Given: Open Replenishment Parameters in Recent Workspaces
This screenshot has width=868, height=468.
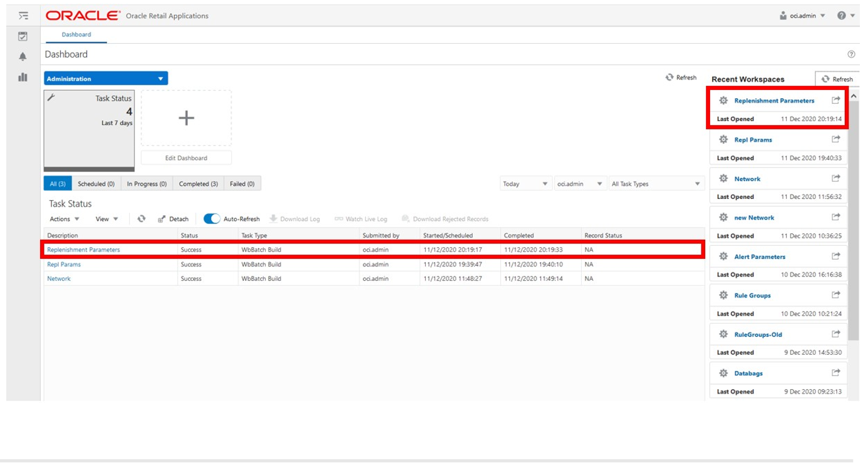Looking at the screenshot, I should [774, 101].
